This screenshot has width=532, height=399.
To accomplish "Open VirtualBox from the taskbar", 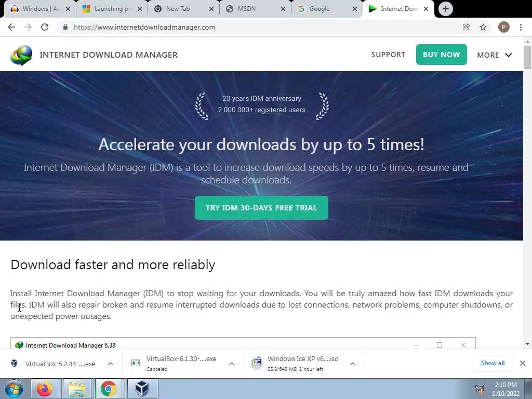I will pyautogui.click(x=142, y=389).
